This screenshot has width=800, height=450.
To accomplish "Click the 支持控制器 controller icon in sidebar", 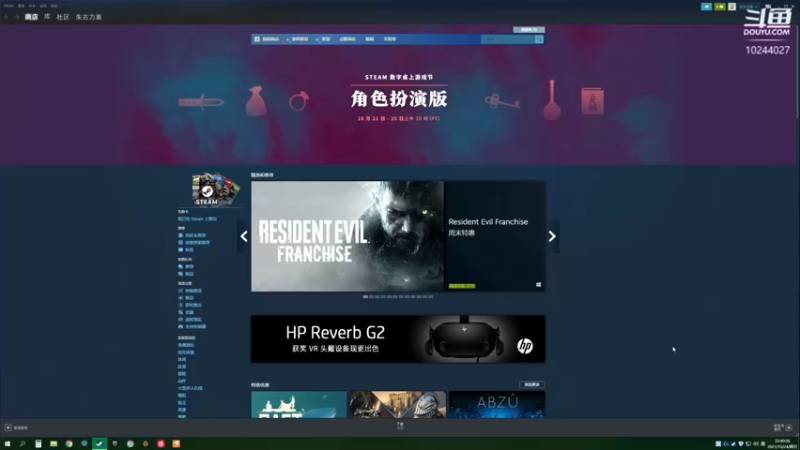I will tap(181, 326).
